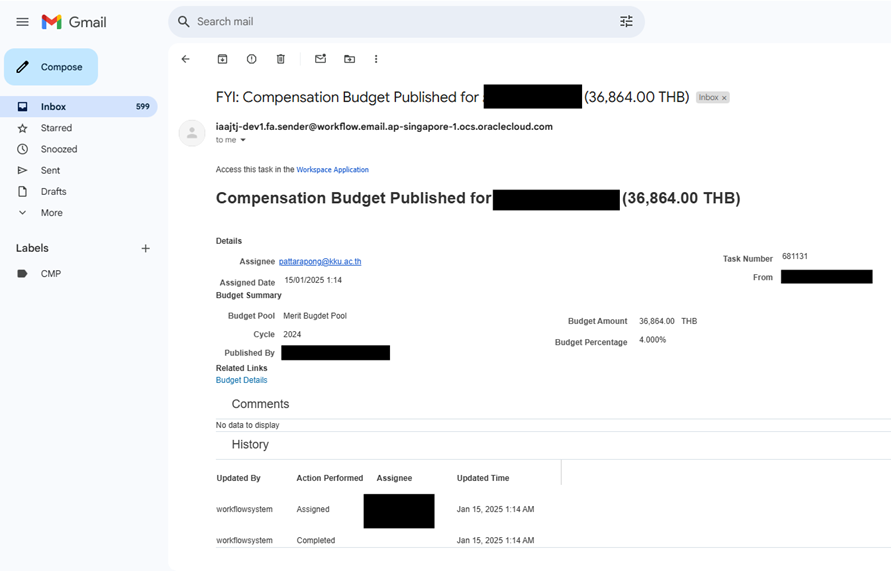Screen dimensions: 891x571
Task: Create a new label with plus icon
Action: coord(145,248)
